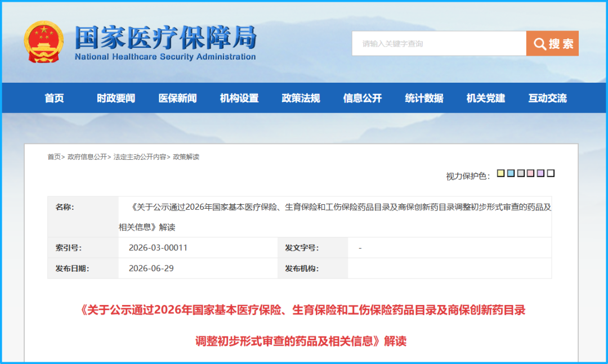Select 政策法规 navigation item

(301, 98)
